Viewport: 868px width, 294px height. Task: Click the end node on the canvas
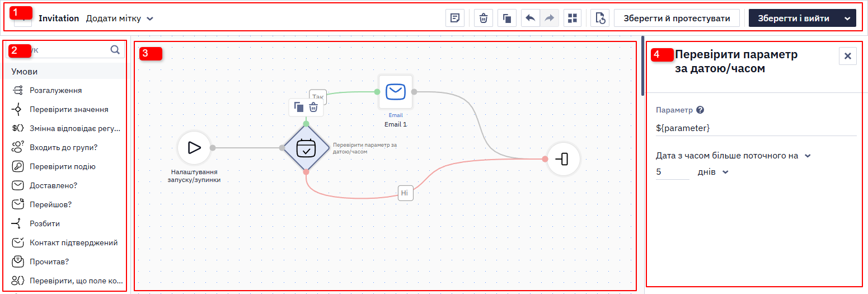pos(563,159)
